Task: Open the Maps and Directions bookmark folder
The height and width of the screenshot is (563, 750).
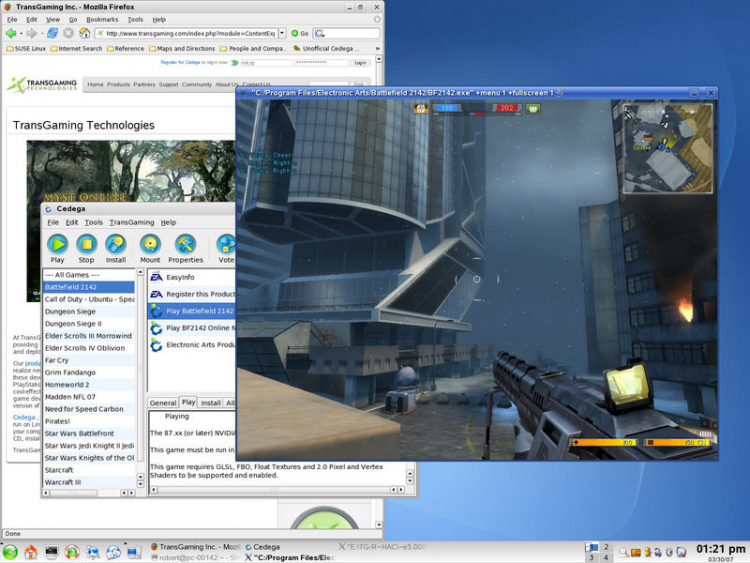Action: coord(182,48)
